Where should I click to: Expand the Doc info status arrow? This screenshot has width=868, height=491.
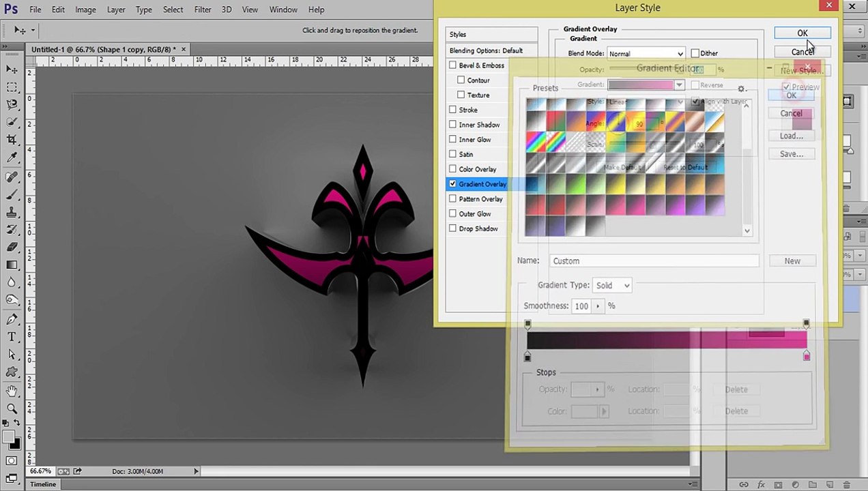(x=196, y=471)
